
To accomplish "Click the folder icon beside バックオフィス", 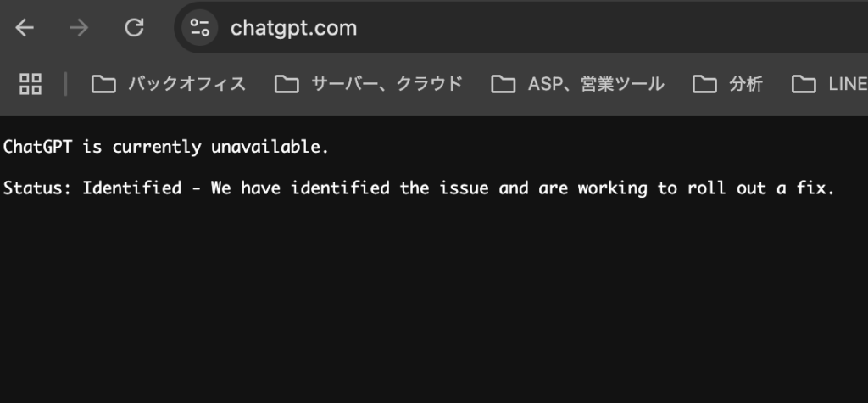I will tap(103, 84).
